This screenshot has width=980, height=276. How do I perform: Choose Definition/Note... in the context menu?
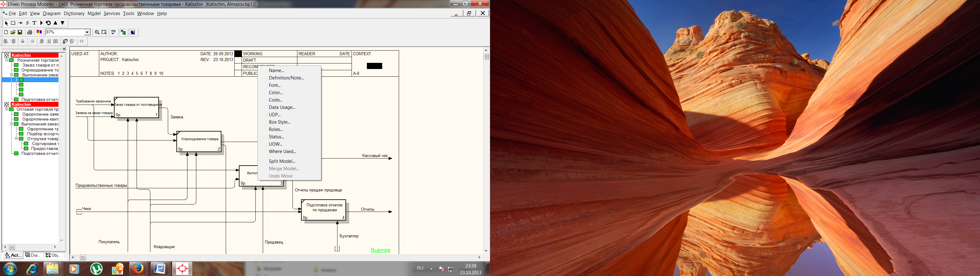point(289,78)
